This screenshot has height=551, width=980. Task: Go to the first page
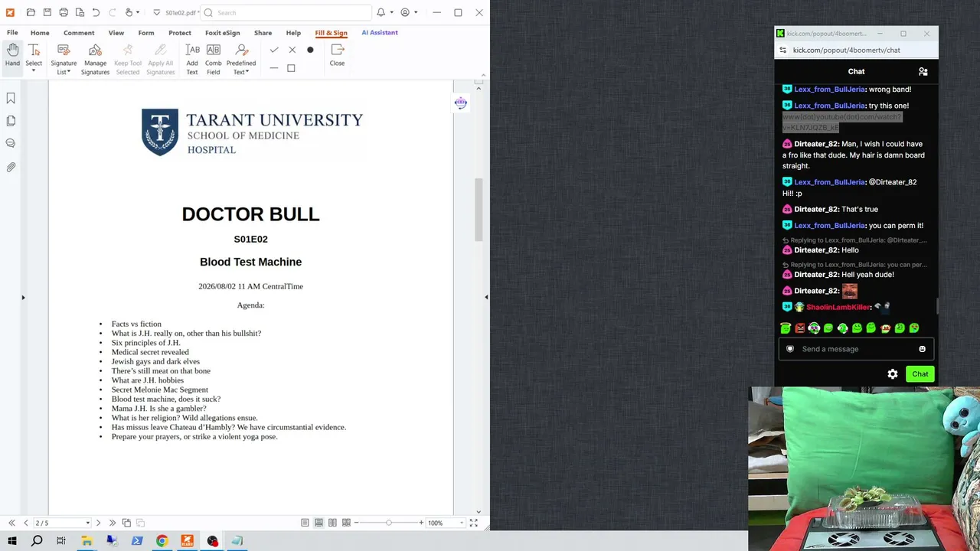tap(11, 523)
